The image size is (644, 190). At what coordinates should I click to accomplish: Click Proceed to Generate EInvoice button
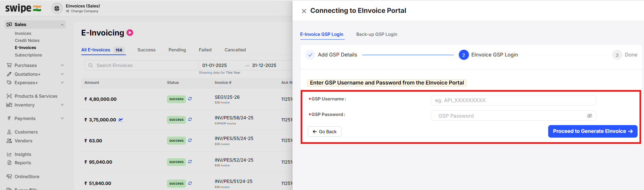tap(593, 131)
